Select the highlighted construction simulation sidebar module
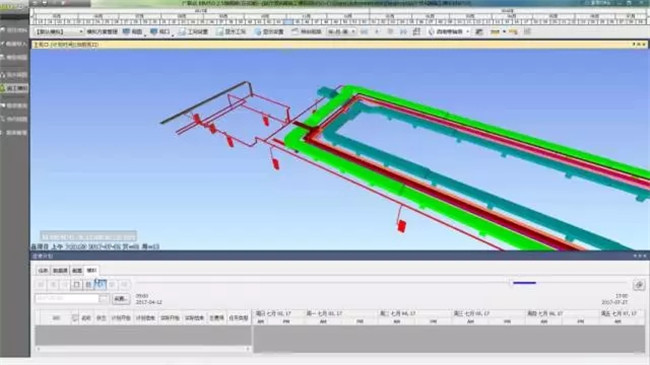650x365 pixels. [14, 88]
